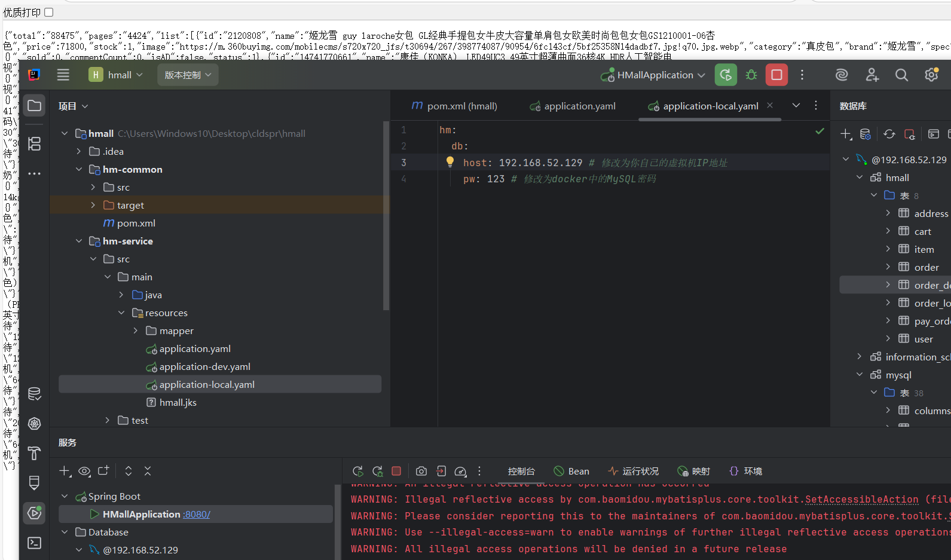Open the hmall project dropdown
Viewport: 951px width, 560px height.
117,75
